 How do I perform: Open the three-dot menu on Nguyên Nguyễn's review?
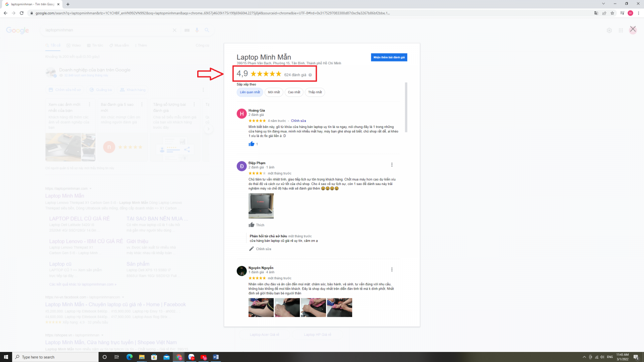click(x=392, y=269)
